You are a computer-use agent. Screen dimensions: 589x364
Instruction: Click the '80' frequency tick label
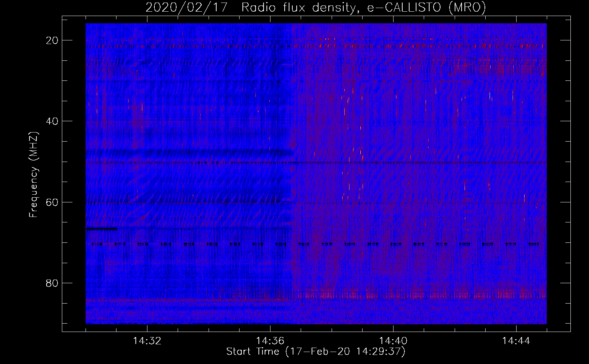tap(52, 283)
